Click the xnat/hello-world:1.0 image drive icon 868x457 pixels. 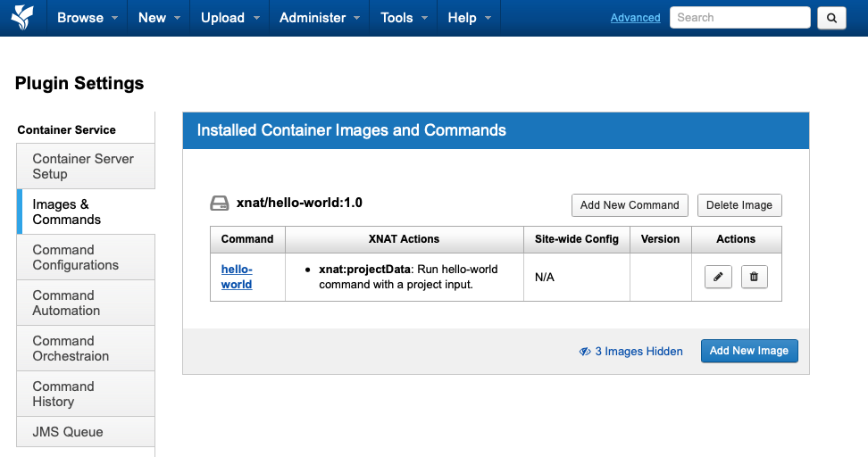(219, 203)
